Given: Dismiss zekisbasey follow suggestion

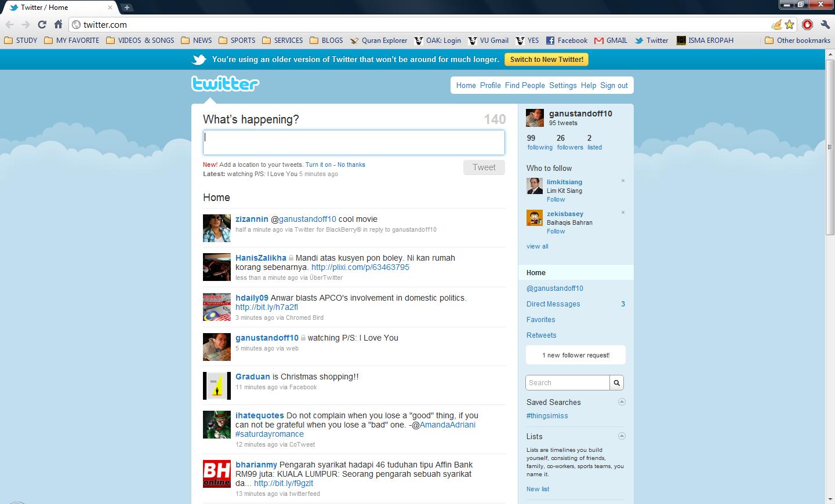Looking at the screenshot, I should (x=623, y=213).
